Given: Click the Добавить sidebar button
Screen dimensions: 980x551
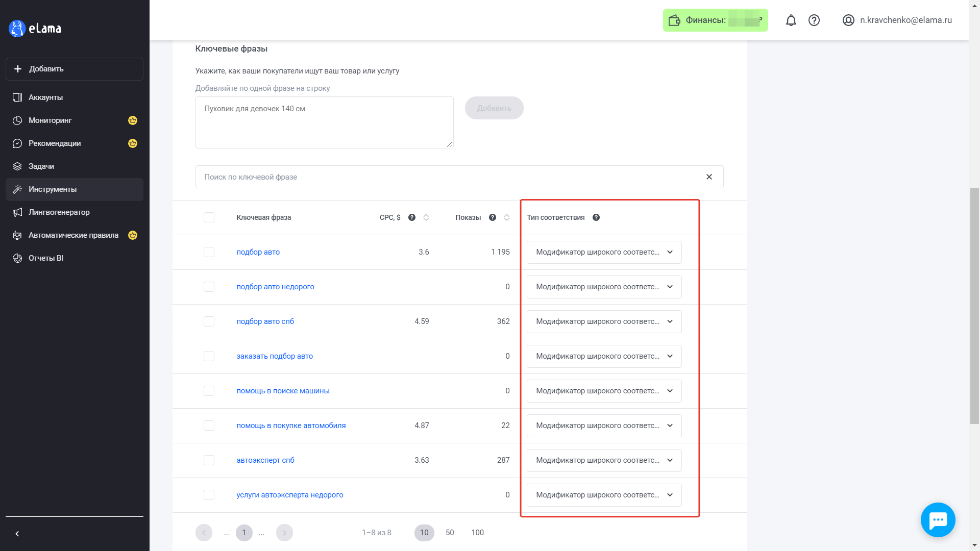Looking at the screenshot, I should [x=75, y=69].
